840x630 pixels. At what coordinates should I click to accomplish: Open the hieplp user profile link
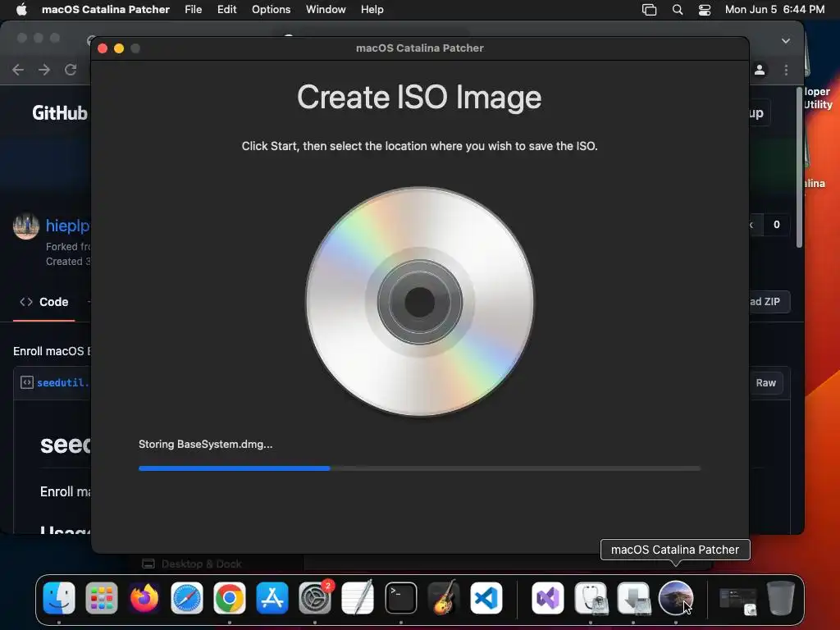pos(68,226)
